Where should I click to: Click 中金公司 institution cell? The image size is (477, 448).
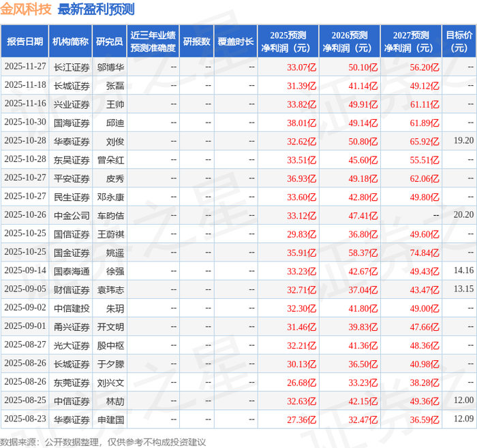pos(72,216)
